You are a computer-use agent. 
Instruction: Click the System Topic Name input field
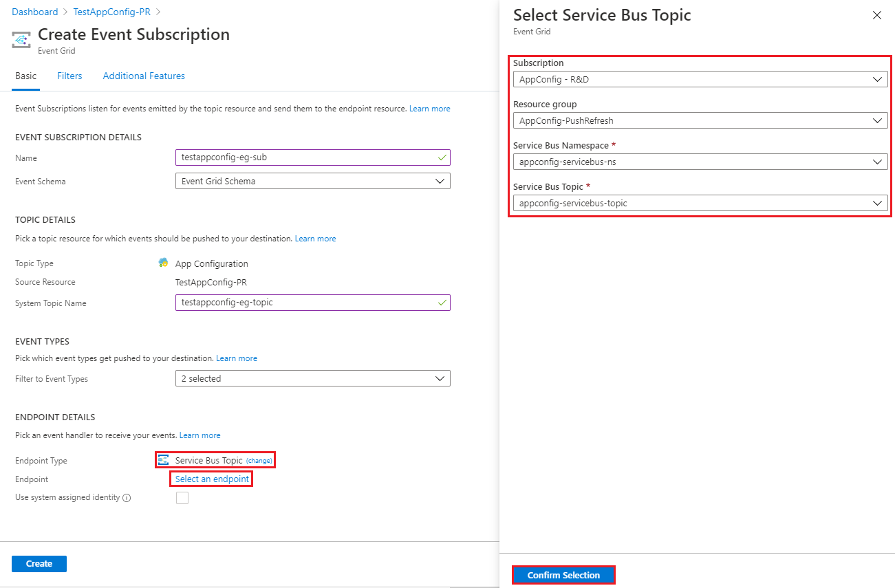[x=313, y=303]
